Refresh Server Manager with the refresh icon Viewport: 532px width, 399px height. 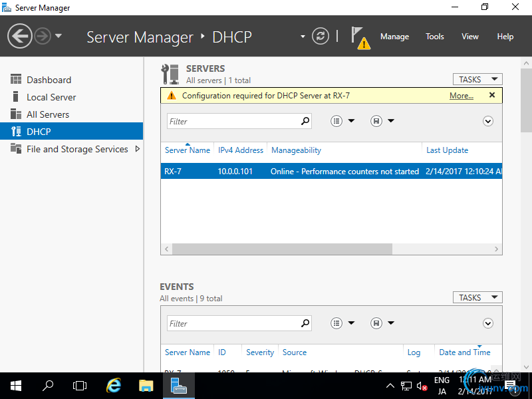321,36
